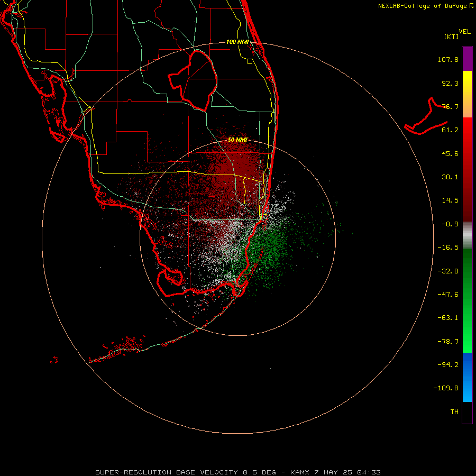Screen dimensions: 476x476
Task: Click the 107.8 value on velocity scale
Action: [448, 59]
